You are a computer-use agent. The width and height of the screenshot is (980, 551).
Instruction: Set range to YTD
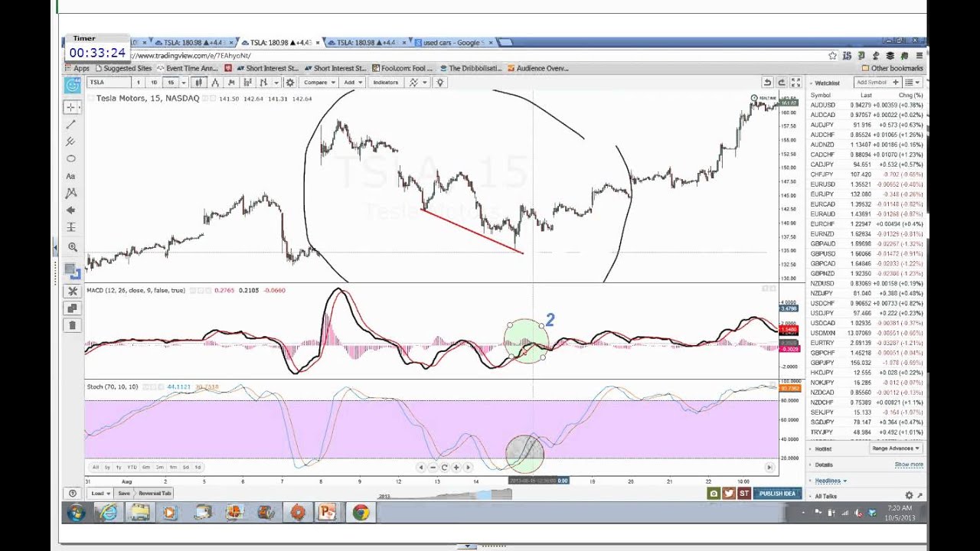tap(132, 467)
